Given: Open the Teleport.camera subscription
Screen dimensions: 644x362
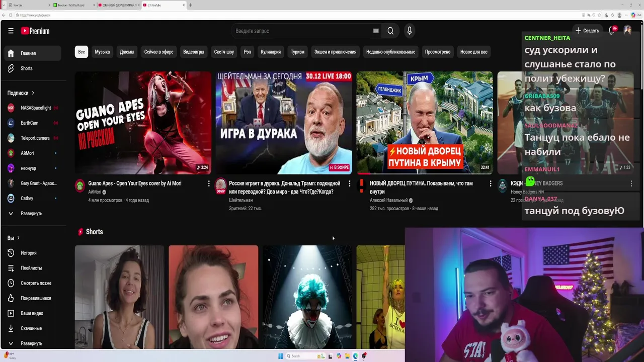Looking at the screenshot, I should click(x=33, y=138).
